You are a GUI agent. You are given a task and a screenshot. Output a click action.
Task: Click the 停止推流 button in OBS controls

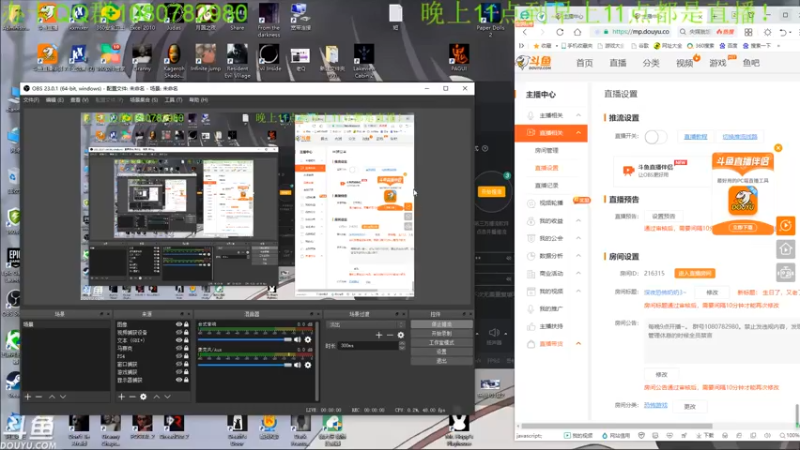(441, 324)
